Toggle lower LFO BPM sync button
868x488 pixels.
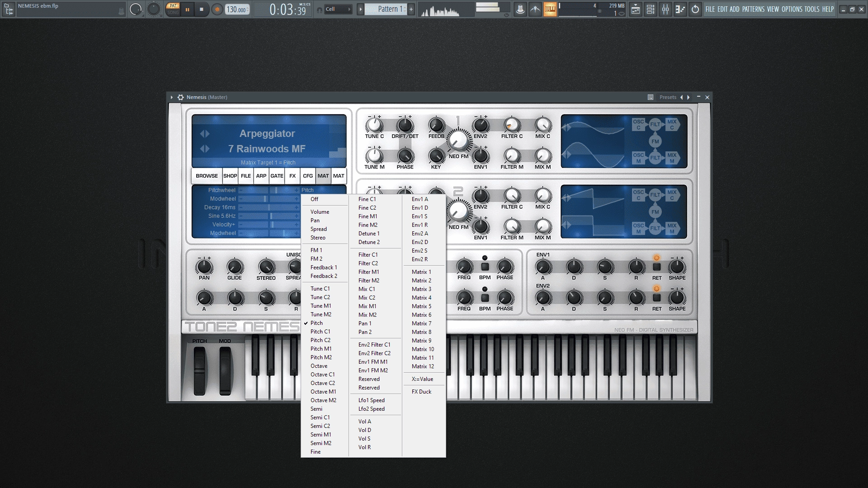[485, 298]
